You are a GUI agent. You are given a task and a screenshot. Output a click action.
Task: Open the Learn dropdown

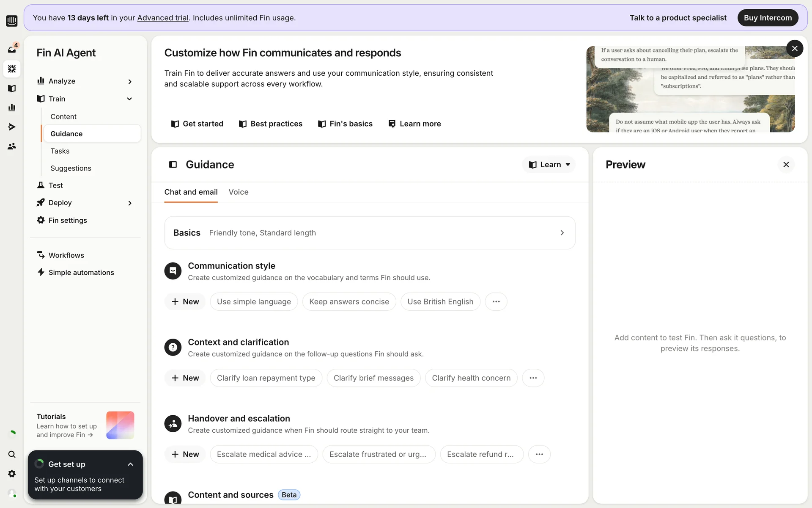click(x=549, y=165)
